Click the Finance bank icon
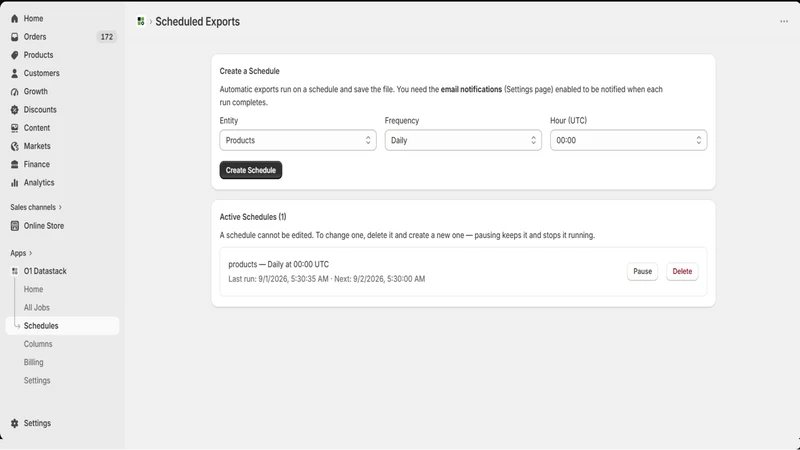Screen dimensions: 800x450 click(x=14, y=164)
